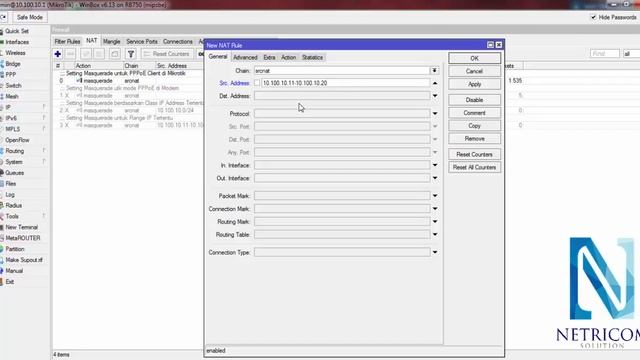Open Manual in sidebar
This screenshot has width=640, height=360.
[x=14, y=271]
